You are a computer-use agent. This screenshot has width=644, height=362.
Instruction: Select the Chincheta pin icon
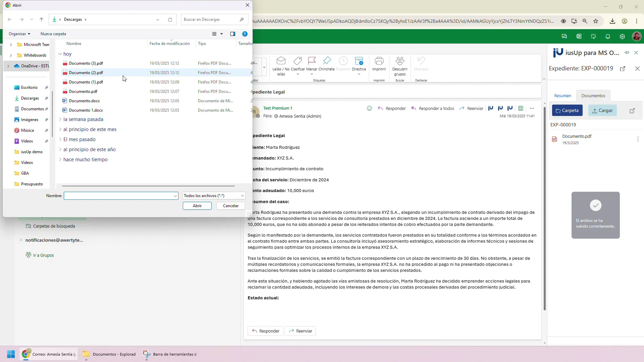[326, 61]
